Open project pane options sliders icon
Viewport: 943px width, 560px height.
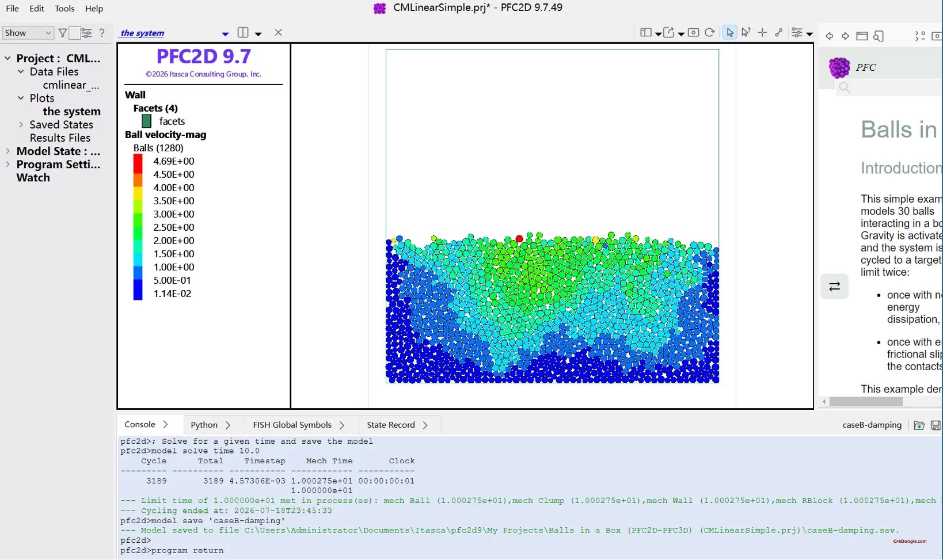coord(86,33)
